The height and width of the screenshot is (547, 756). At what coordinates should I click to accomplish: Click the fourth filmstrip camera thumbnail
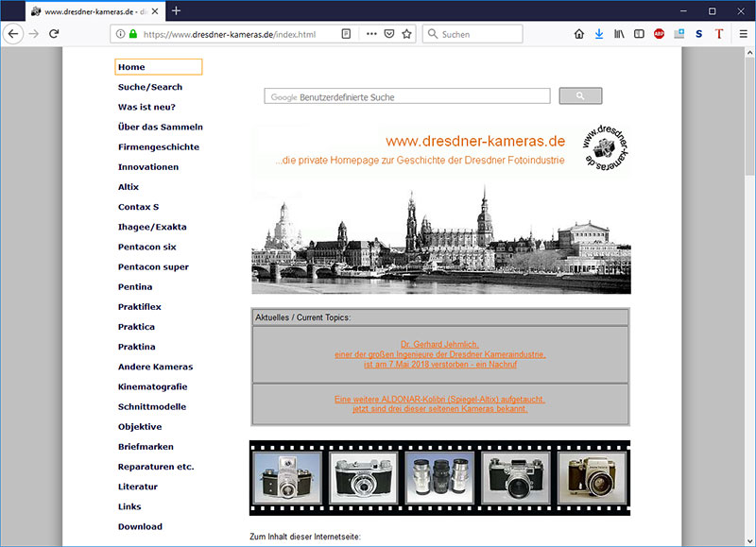[x=516, y=478]
